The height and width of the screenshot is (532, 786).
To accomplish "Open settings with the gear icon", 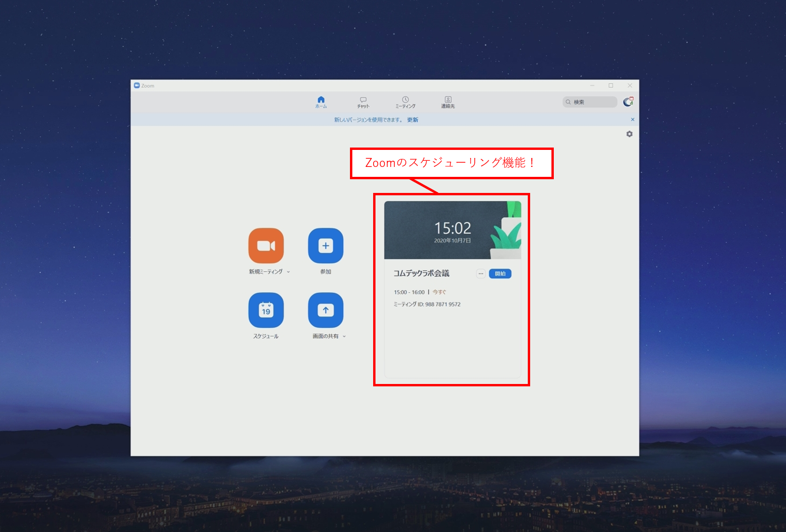I will pos(629,134).
